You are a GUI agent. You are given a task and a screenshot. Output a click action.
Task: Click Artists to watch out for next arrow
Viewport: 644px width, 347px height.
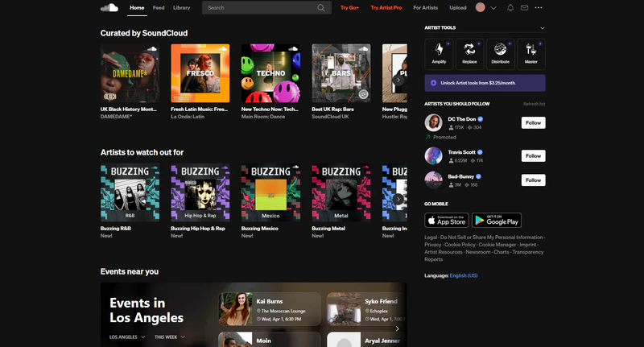398,199
